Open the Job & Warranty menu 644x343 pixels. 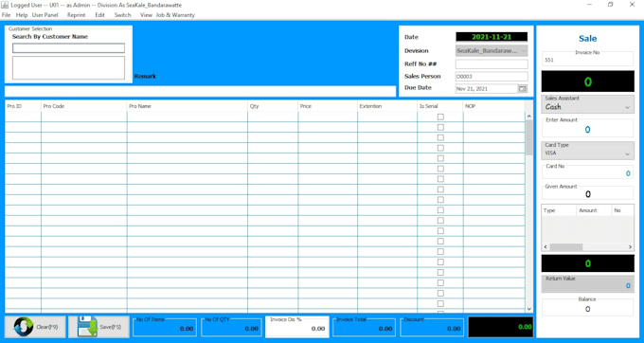(175, 15)
